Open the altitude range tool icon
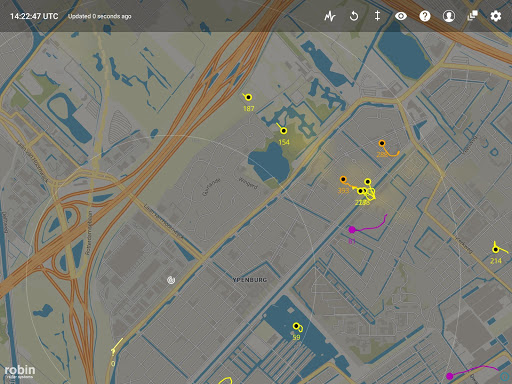The height and width of the screenshot is (384, 512). pyautogui.click(x=377, y=16)
